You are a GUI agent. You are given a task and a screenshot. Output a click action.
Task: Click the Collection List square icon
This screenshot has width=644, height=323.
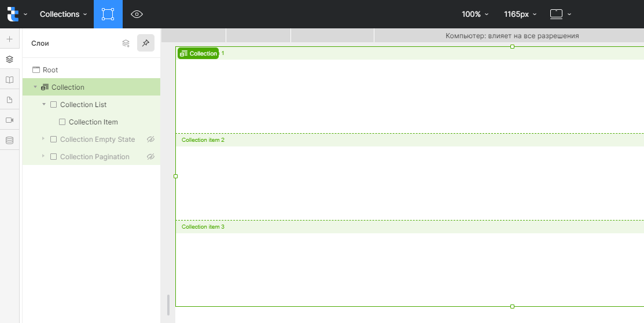(53, 105)
